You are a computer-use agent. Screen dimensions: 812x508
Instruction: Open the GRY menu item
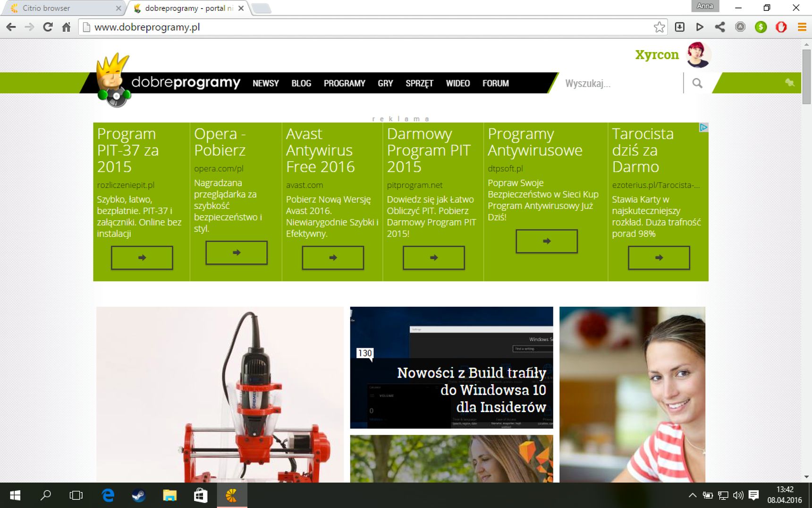pos(385,83)
